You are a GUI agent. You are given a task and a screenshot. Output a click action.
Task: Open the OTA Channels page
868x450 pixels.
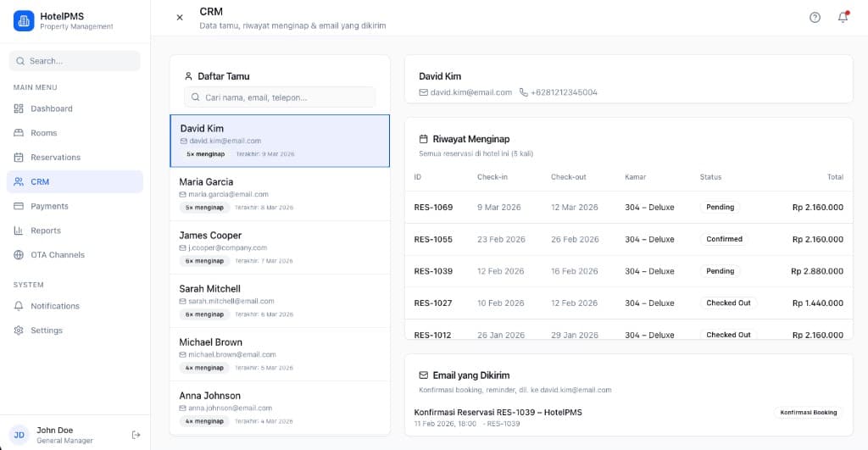[x=58, y=255]
